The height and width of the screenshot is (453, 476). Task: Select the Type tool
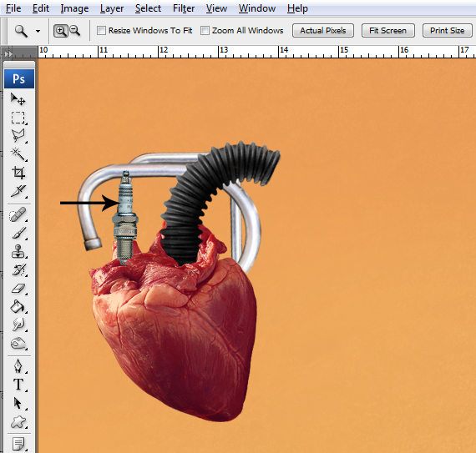[x=18, y=385]
